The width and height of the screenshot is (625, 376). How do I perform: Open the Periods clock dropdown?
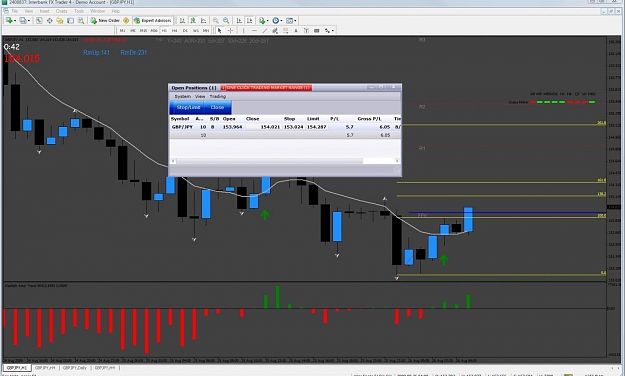tap(277, 20)
